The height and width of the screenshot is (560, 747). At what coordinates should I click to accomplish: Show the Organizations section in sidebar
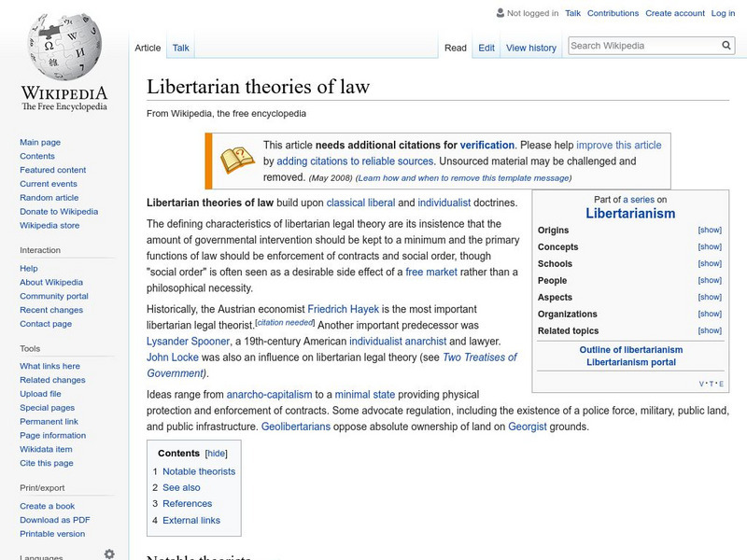tap(710, 314)
